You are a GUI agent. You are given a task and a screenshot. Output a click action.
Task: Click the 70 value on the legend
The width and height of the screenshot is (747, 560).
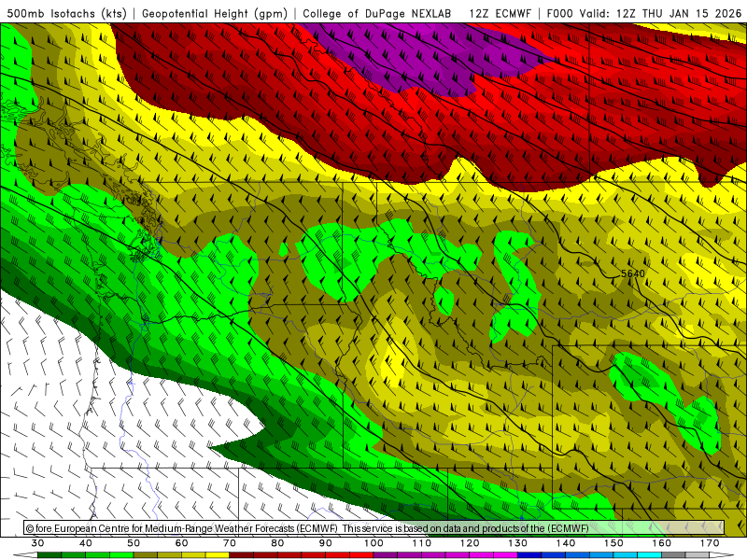click(x=230, y=543)
